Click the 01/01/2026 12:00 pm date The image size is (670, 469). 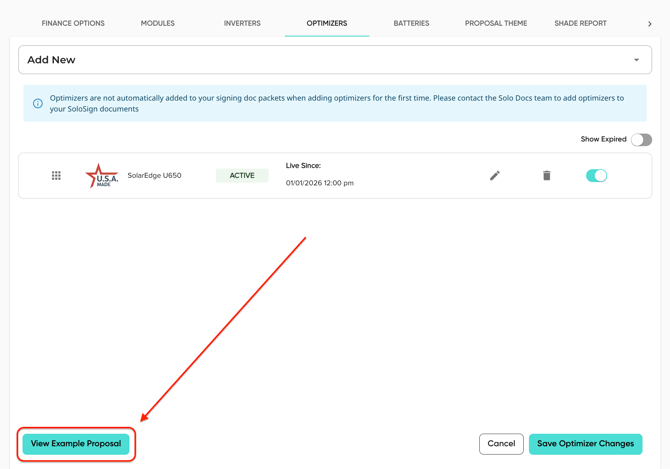[x=320, y=183]
